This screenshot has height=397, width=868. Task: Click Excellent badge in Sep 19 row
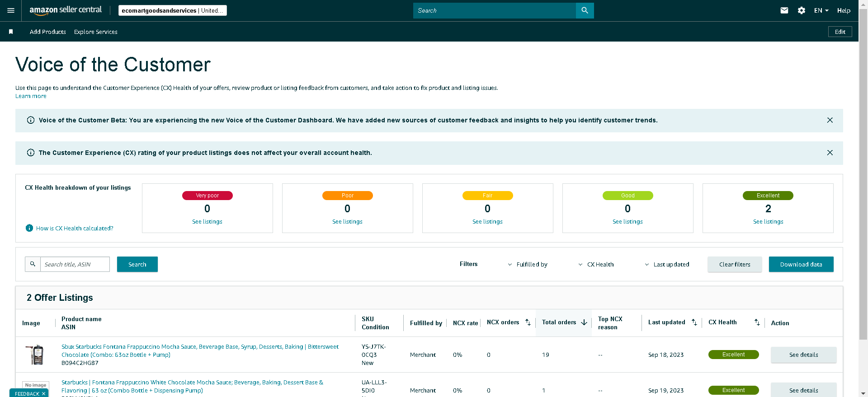tap(734, 390)
